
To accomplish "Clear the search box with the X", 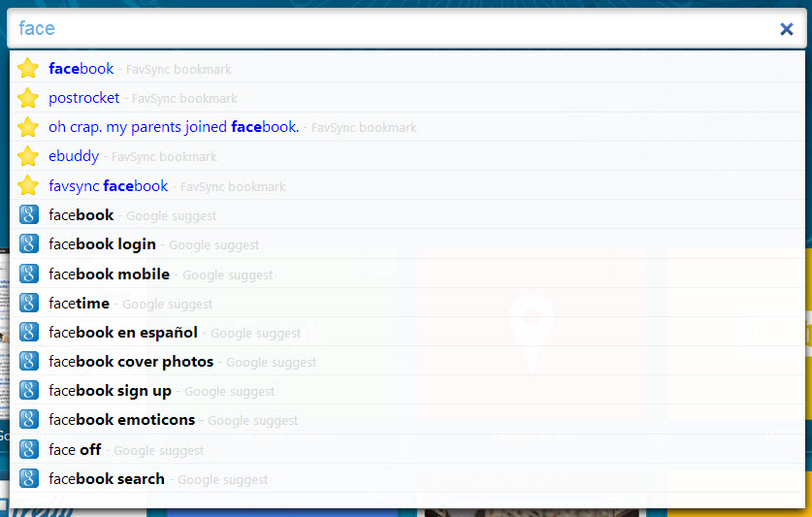I will [786, 29].
